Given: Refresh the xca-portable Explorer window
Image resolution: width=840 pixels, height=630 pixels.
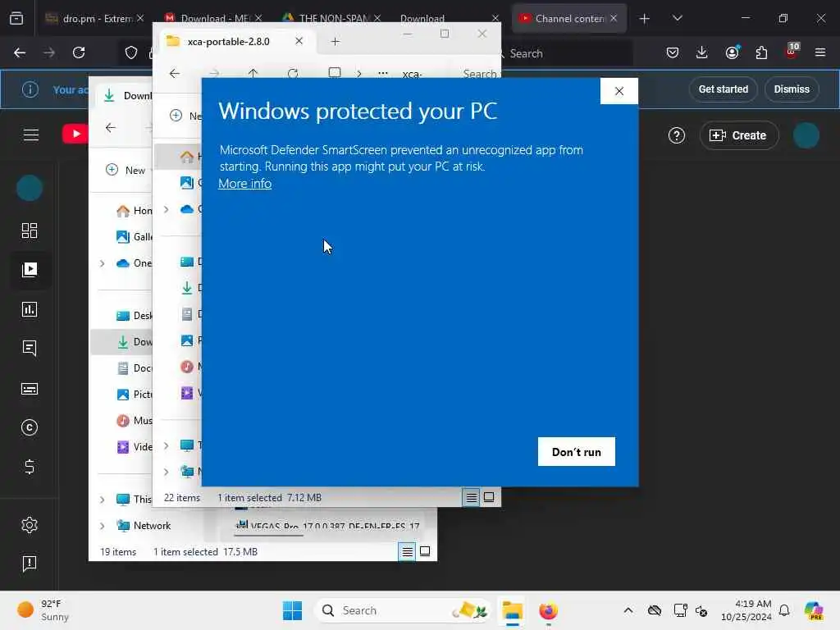Looking at the screenshot, I should pyautogui.click(x=293, y=73).
